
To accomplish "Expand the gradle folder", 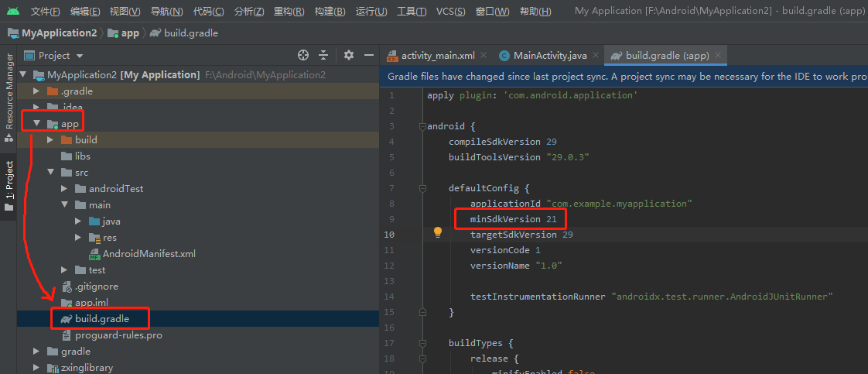I will tap(36, 352).
